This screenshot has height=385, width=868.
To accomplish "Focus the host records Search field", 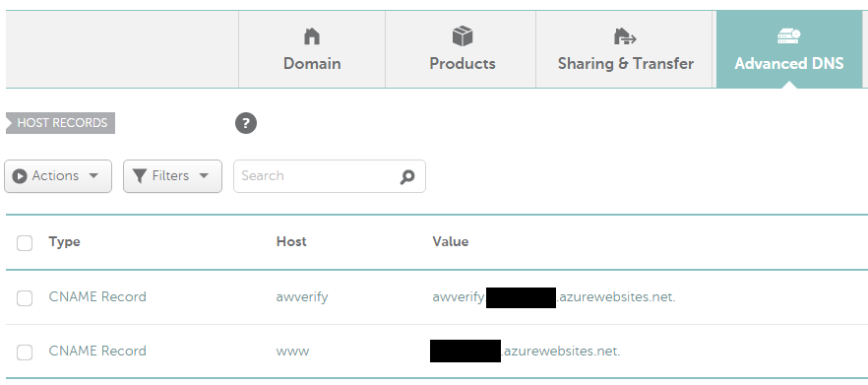I will pyautogui.click(x=330, y=176).
